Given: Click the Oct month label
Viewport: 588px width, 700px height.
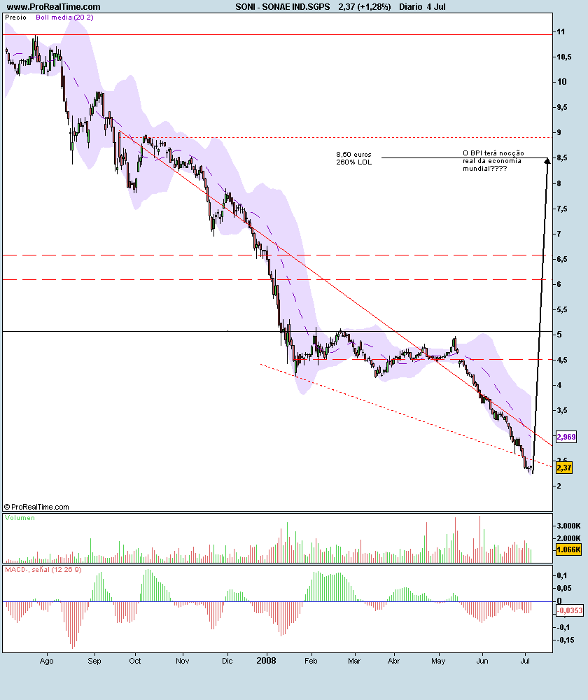Looking at the screenshot, I should tap(135, 661).
